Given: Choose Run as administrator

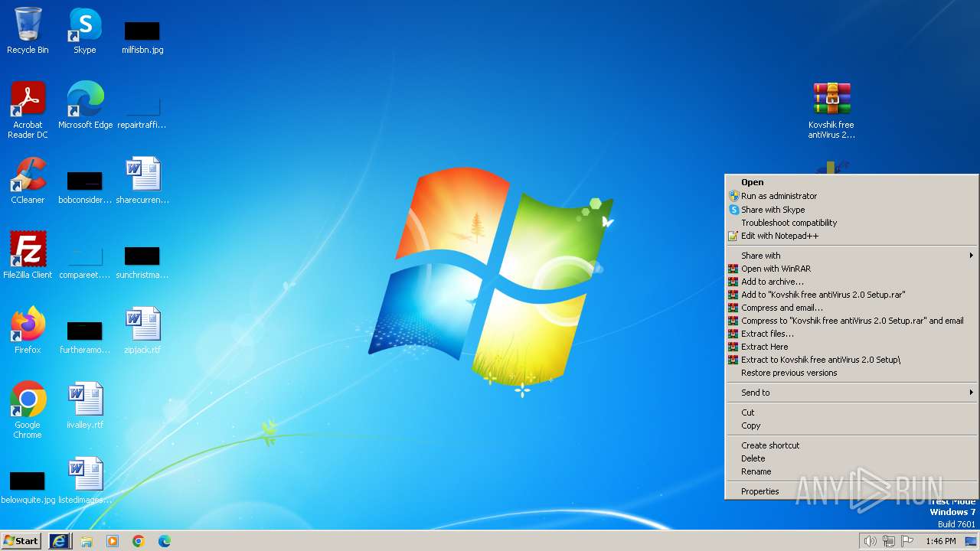Looking at the screenshot, I should (x=851, y=196).
